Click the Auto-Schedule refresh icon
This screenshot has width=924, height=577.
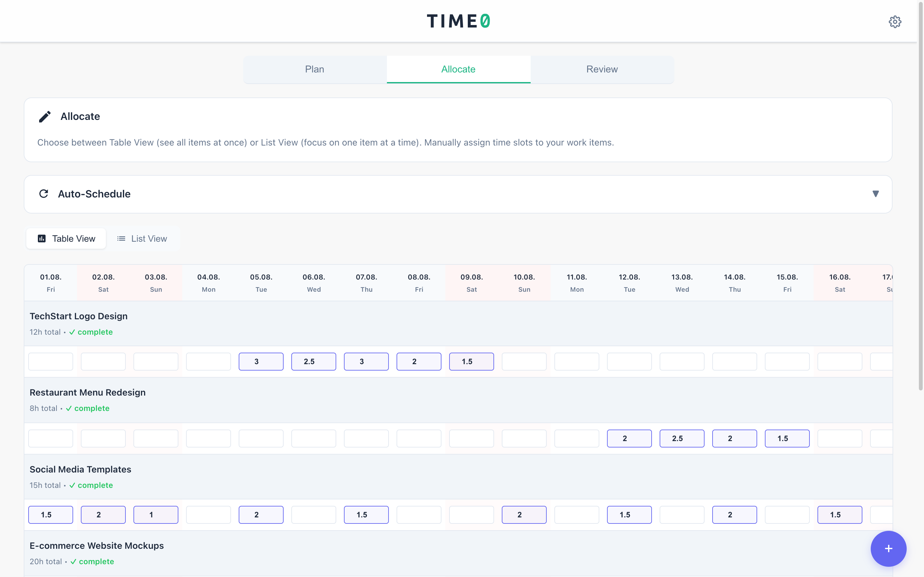coord(44,194)
